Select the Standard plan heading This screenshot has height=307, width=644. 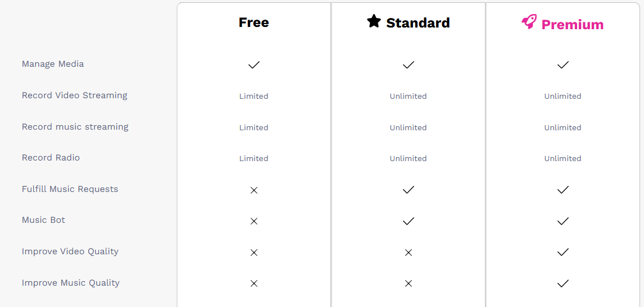click(x=418, y=23)
